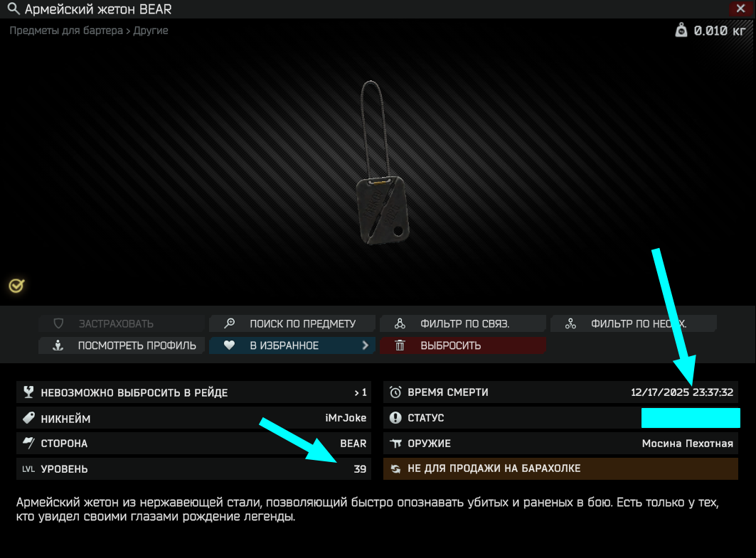Screen dimensions: 756x558
Task: Expand the В избранное chevron arrow
Action: click(365, 345)
